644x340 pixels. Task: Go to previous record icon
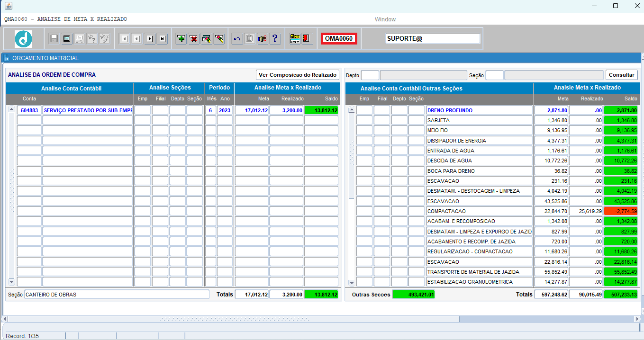(137, 39)
